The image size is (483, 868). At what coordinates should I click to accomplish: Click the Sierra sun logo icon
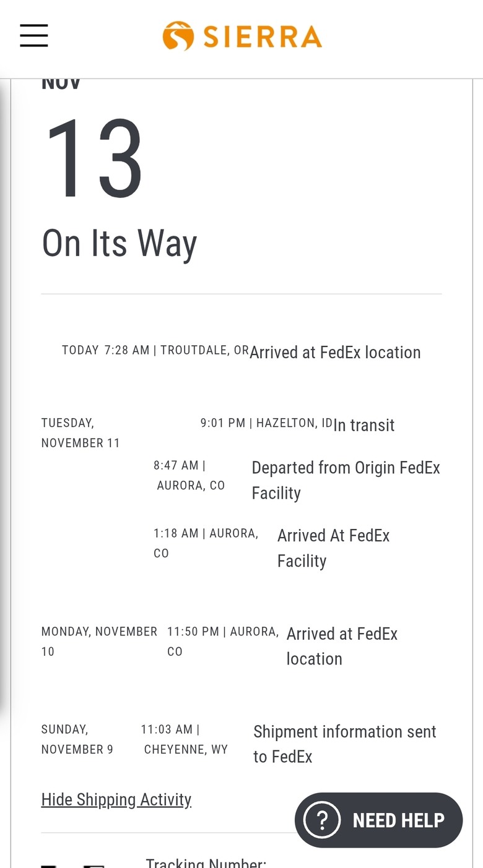pyautogui.click(x=178, y=36)
